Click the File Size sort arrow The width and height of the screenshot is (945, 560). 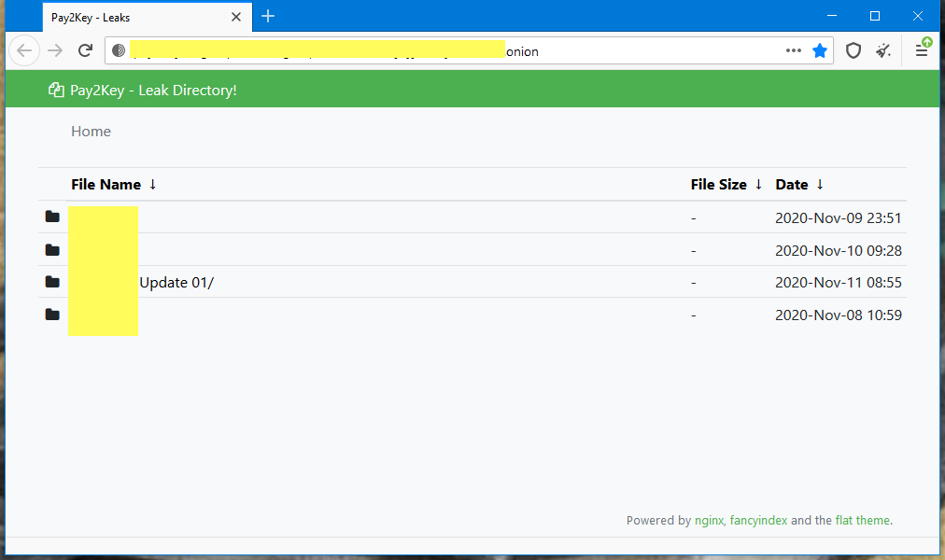[x=759, y=184]
